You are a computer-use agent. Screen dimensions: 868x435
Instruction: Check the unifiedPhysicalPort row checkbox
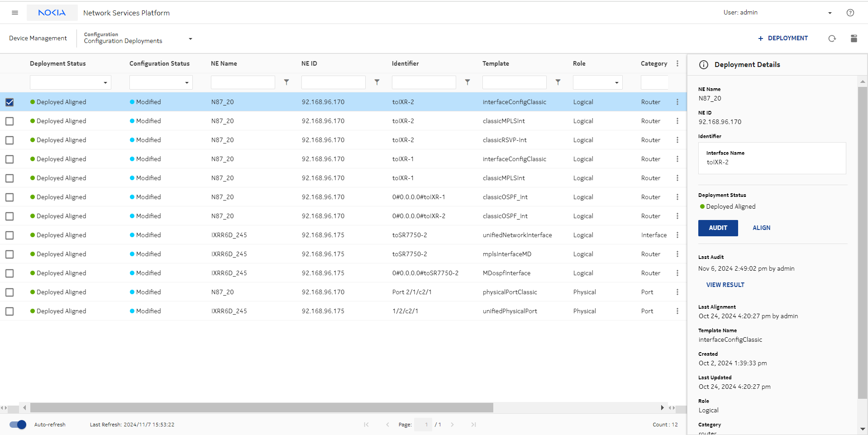(10, 311)
